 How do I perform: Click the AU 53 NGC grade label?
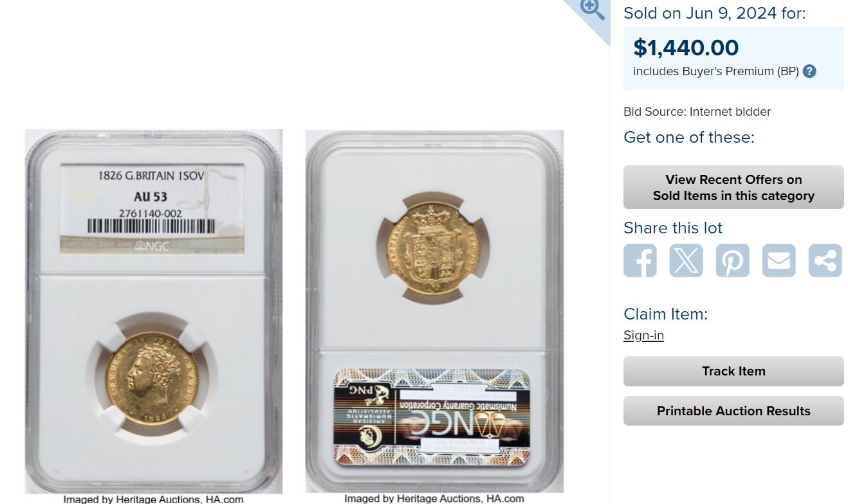click(x=152, y=208)
